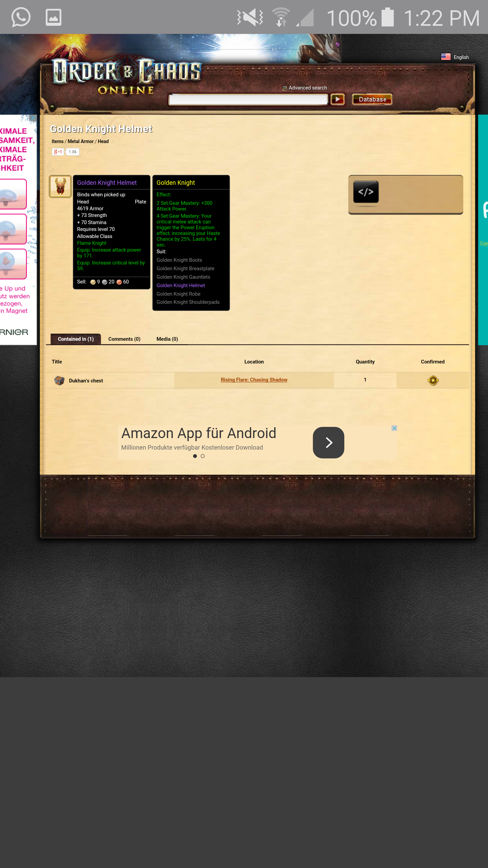Image resolution: width=488 pixels, height=868 pixels.
Task: Close the Amazon ad banner
Action: (394, 428)
